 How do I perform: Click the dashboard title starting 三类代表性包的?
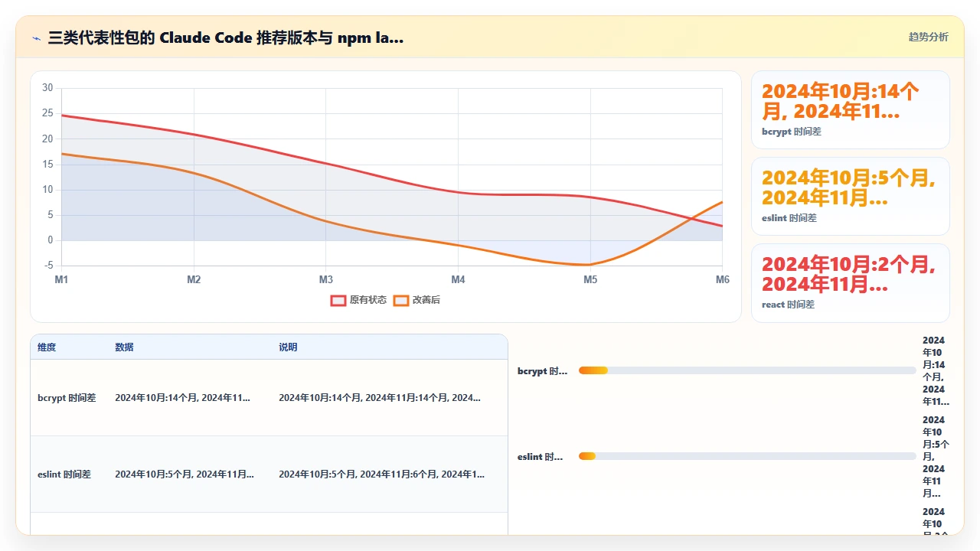point(226,37)
